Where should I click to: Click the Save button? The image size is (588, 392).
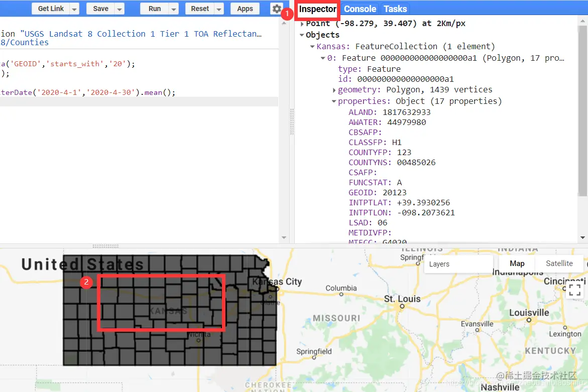point(100,9)
